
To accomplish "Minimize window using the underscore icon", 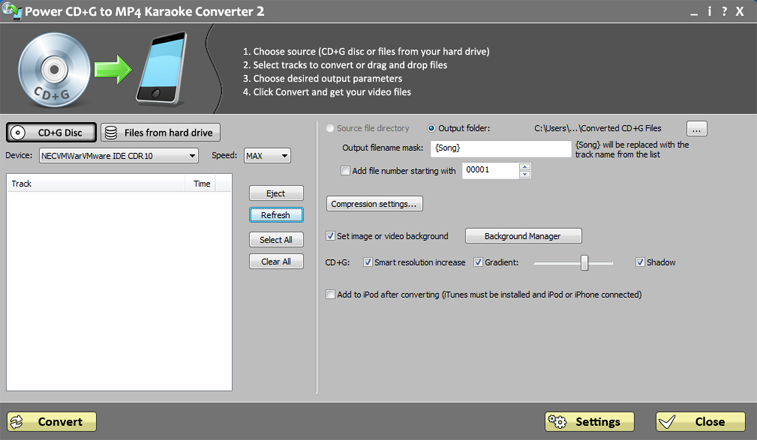I will (694, 13).
